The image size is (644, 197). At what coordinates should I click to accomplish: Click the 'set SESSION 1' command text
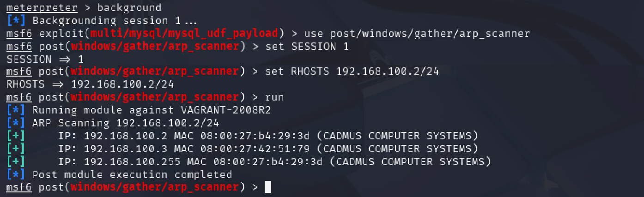pyautogui.click(x=307, y=46)
